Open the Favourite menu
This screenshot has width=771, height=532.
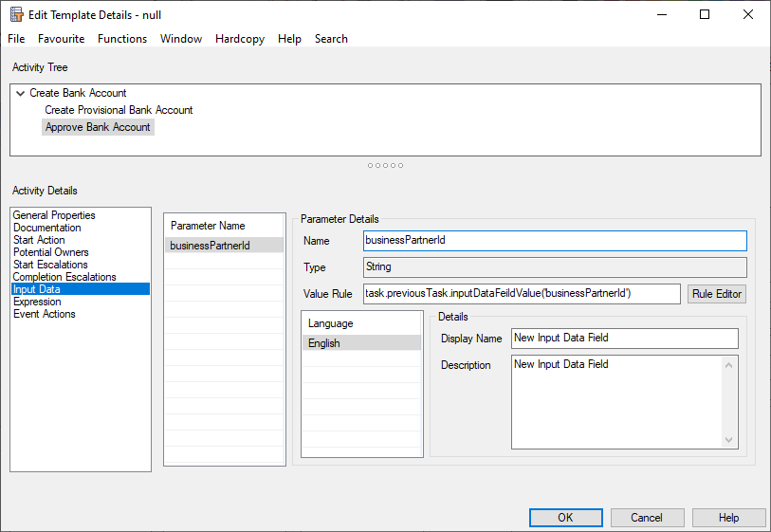pyautogui.click(x=61, y=39)
